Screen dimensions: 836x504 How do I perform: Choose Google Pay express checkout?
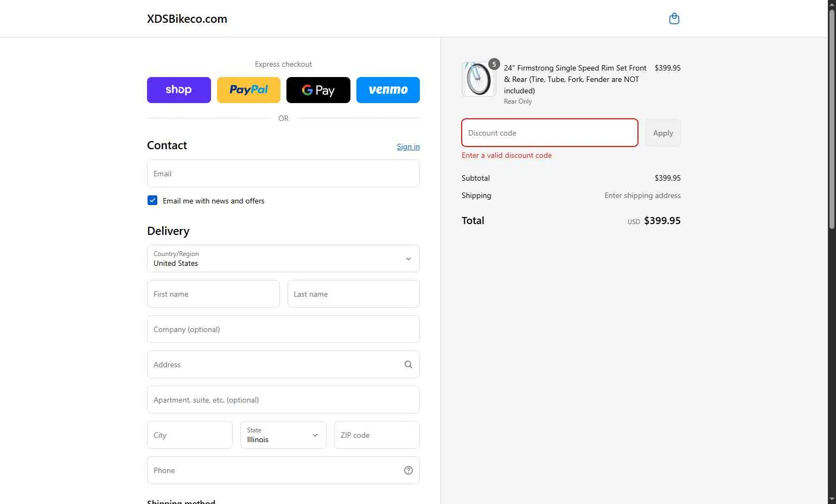coord(318,90)
